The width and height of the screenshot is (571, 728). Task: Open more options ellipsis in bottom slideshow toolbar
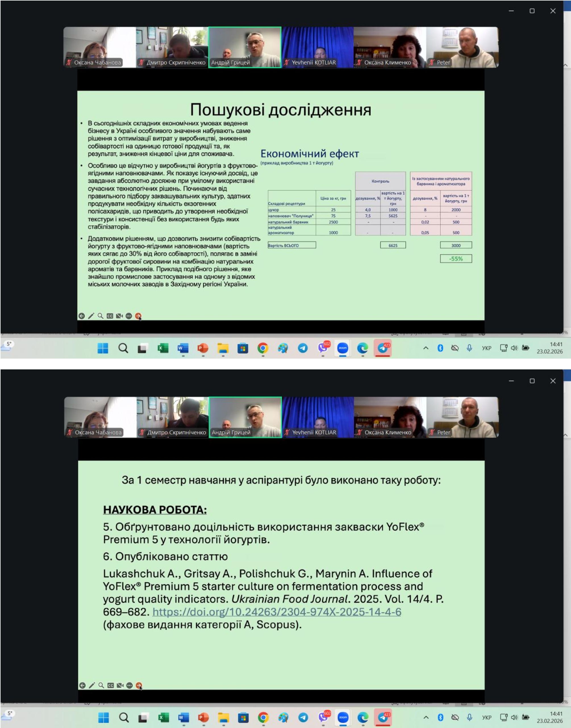pyautogui.click(x=130, y=685)
